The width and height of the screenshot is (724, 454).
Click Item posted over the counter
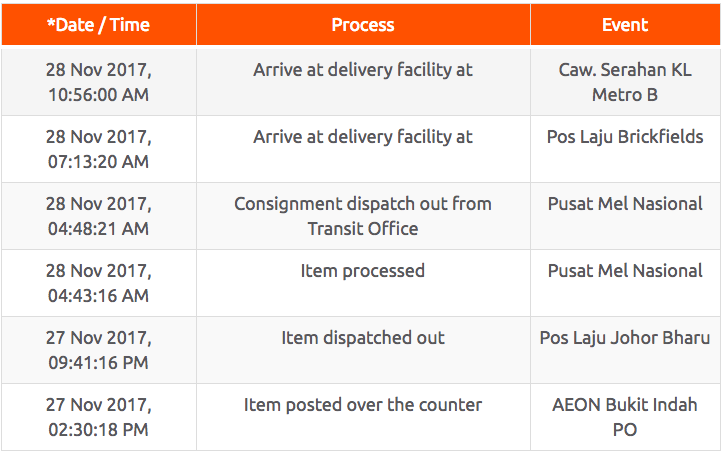point(363,405)
